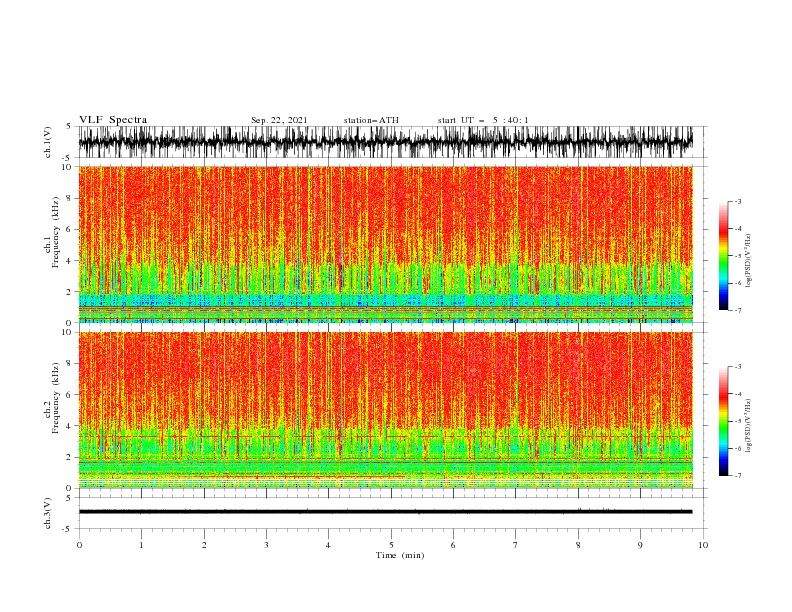Click the ch.1 black waveform trace
Screen dimensions: 792x612
point(385,142)
